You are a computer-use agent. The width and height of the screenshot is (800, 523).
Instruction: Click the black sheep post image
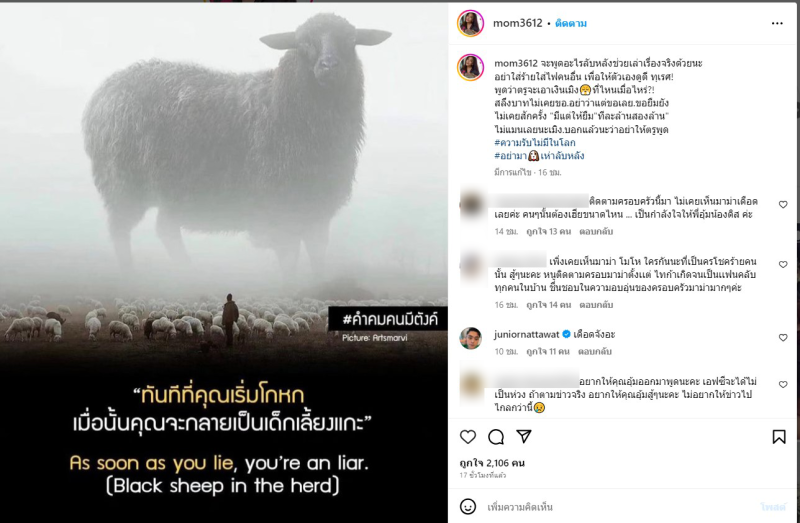coord(223,262)
